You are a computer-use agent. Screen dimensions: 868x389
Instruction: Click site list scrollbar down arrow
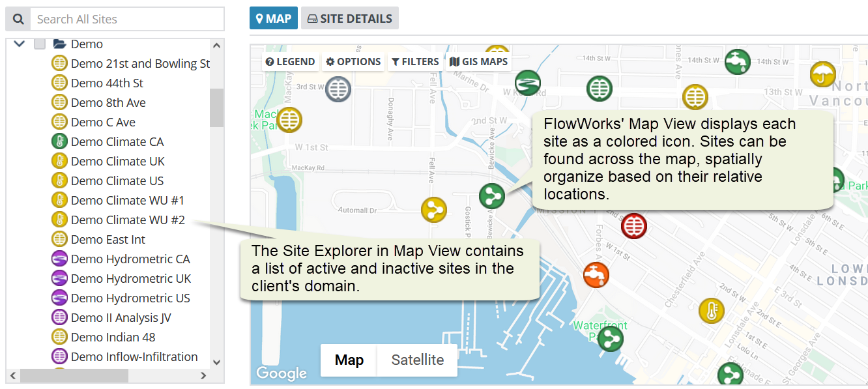point(217,362)
